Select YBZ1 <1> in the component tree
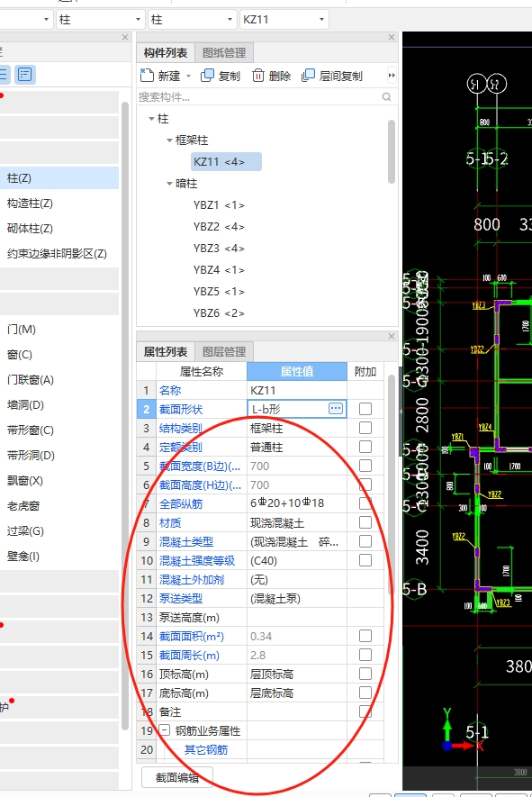 (219, 204)
